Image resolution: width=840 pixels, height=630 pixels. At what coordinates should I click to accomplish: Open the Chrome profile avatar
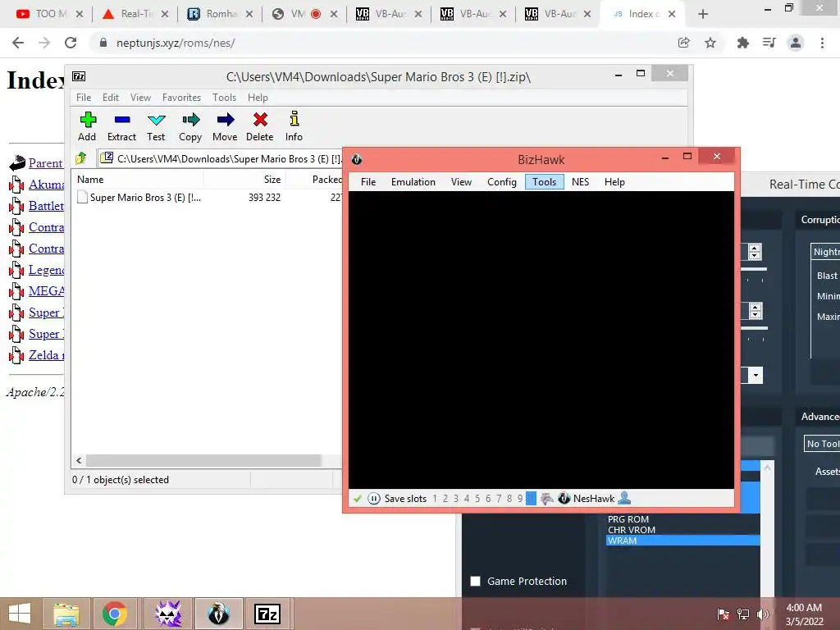point(796,43)
